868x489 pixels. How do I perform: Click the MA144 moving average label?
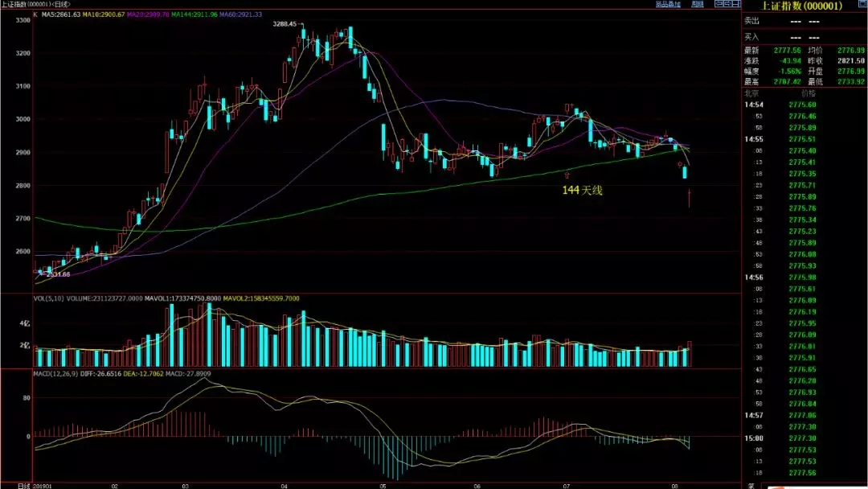195,14
